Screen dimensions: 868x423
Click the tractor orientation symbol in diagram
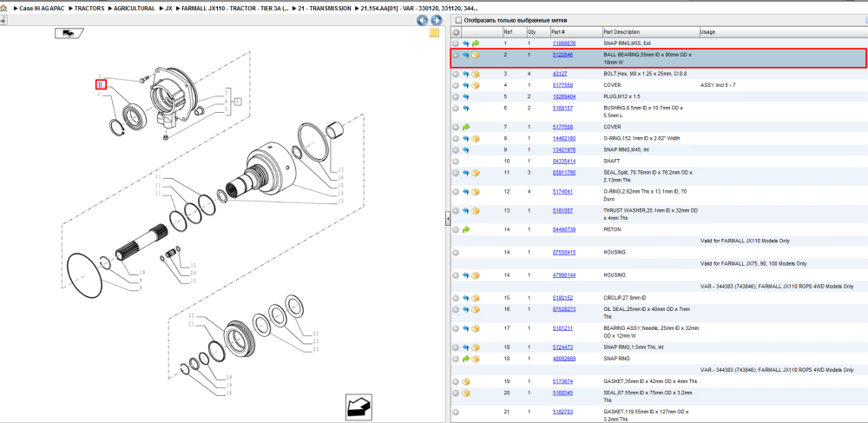click(69, 34)
